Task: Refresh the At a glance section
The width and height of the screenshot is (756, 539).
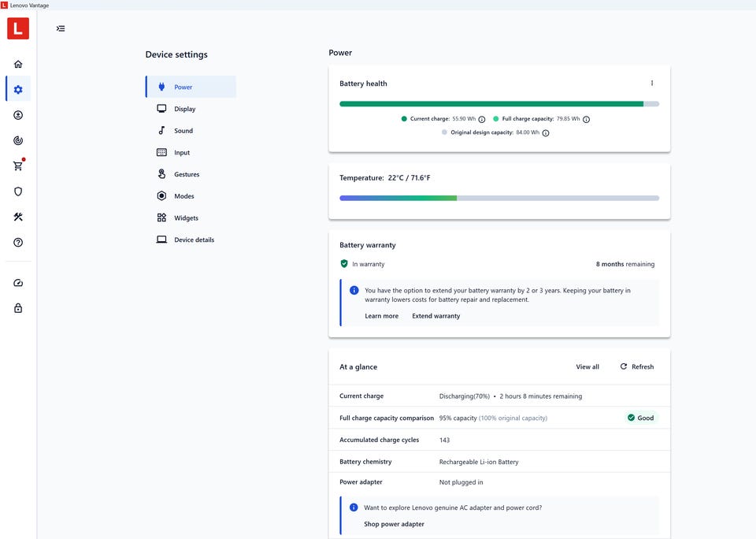Action: 637,366
